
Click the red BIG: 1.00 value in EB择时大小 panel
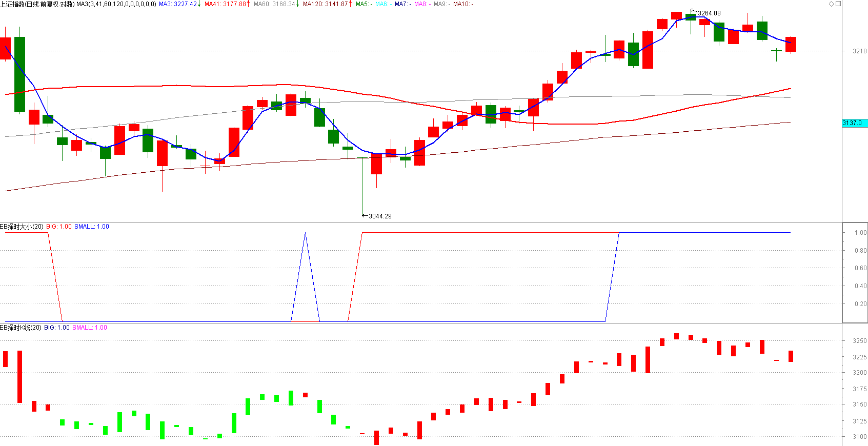[x=59, y=227]
